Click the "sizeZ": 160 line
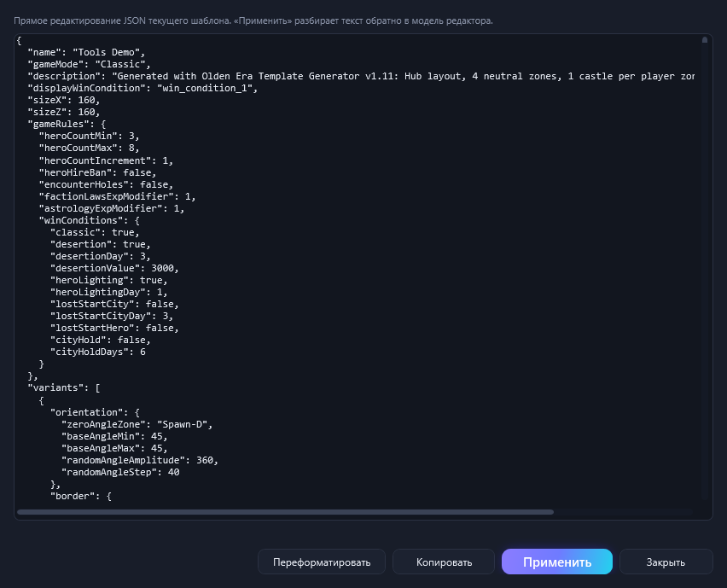Screen dimensions: 727x588 63,112
